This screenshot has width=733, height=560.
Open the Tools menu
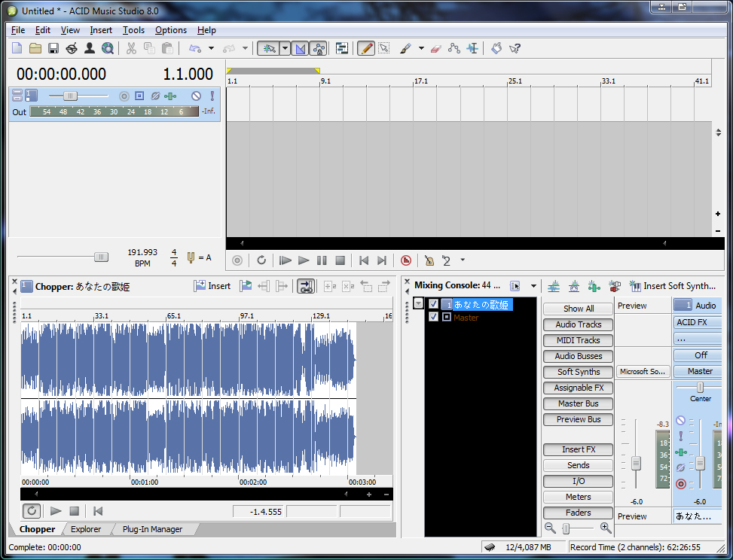pos(133,30)
